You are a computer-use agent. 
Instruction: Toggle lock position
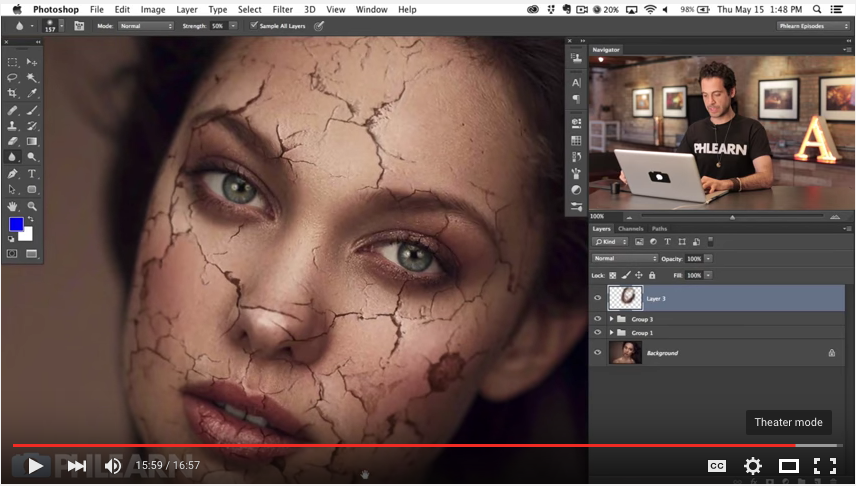pyautogui.click(x=639, y=276)
